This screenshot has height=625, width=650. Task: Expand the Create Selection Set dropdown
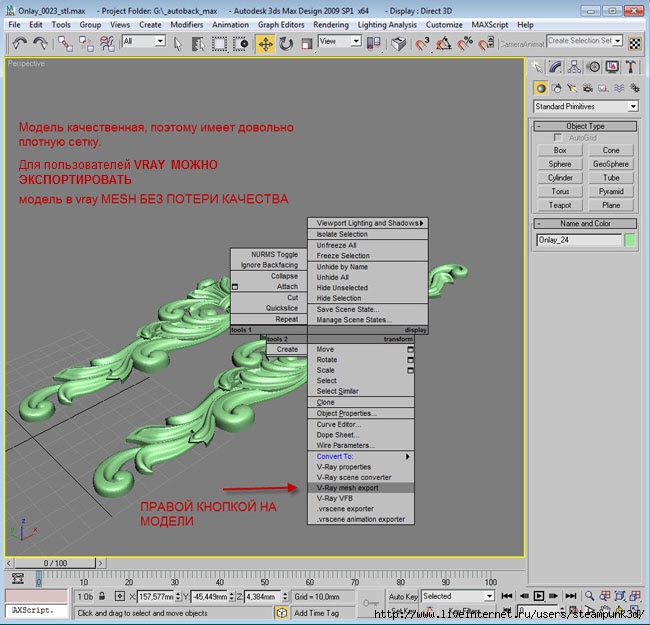pyautogui.click(x=618, y=41)
